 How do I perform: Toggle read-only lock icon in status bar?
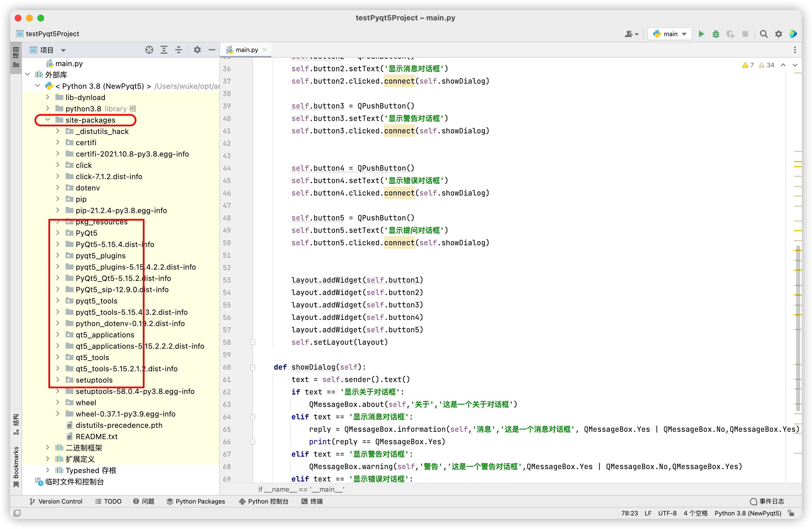tap(791, 513)
